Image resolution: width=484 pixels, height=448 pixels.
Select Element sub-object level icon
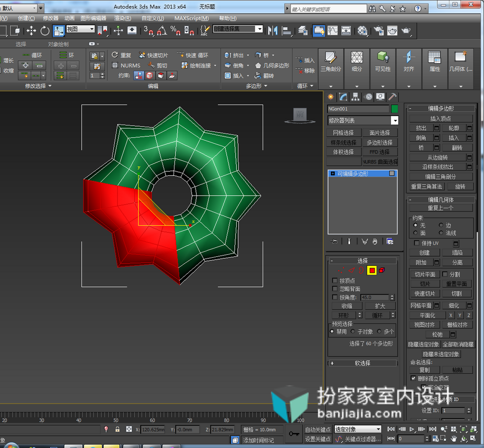(x=382, y=270)
